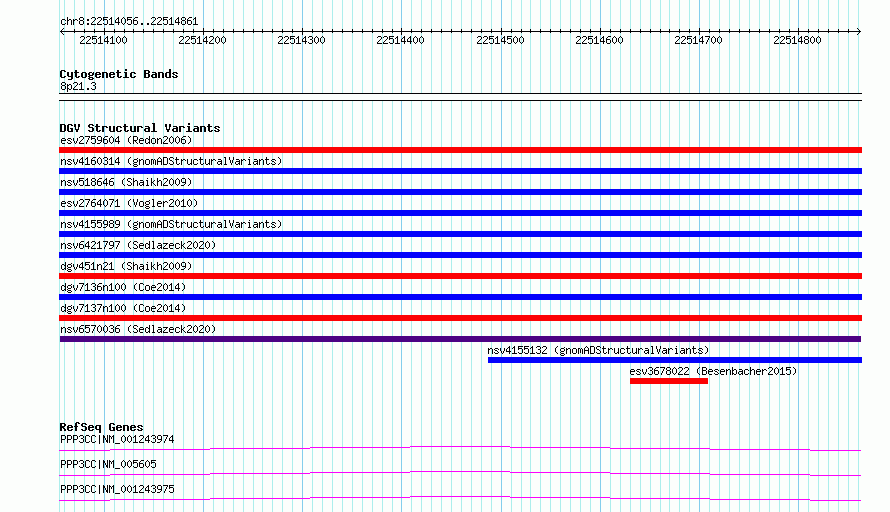The width and height of the screenshot is (890, 512).
Task: Click the purple bar under nsv6570036
Action: (460, 339)
